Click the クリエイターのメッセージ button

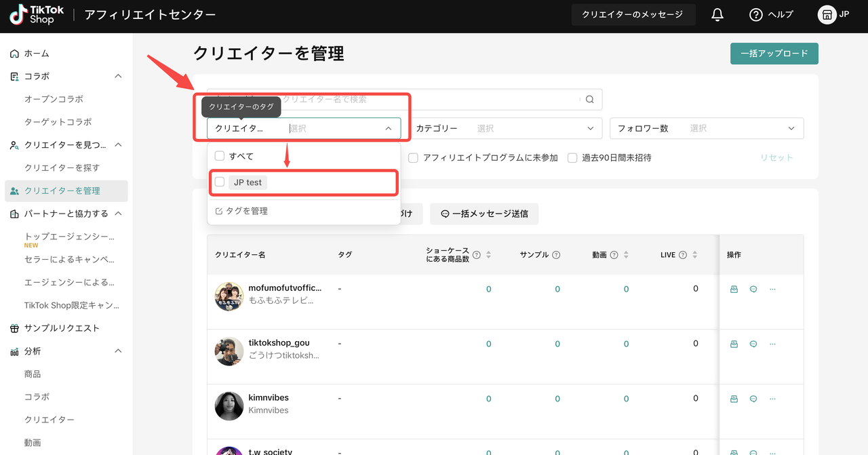(633, 15)
